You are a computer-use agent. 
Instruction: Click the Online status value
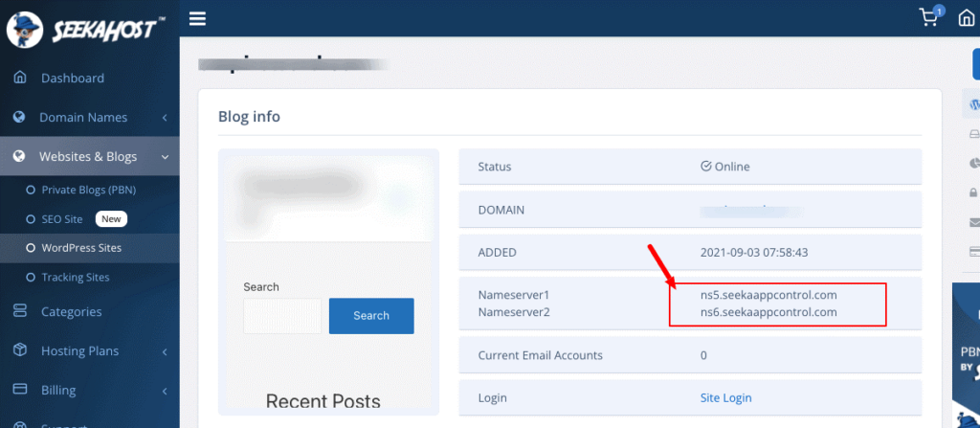(x=725, y=167)
